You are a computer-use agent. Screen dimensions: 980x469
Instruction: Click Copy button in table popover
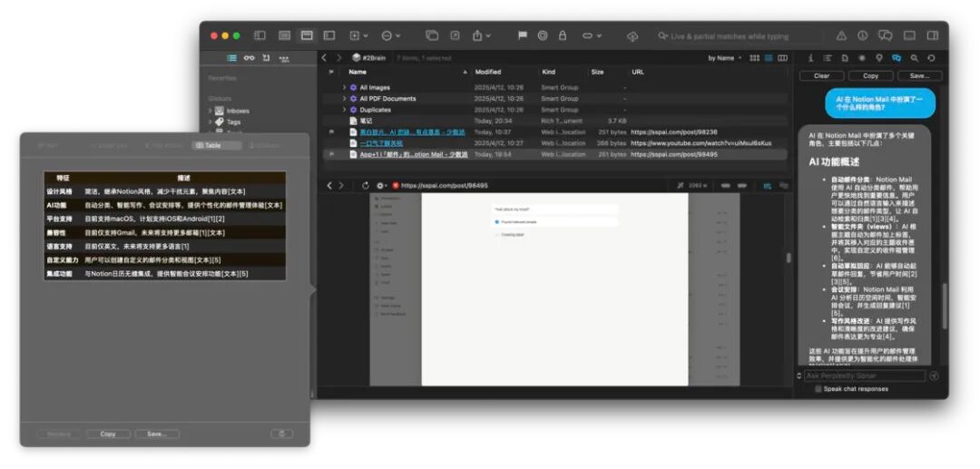click(107, 434)
